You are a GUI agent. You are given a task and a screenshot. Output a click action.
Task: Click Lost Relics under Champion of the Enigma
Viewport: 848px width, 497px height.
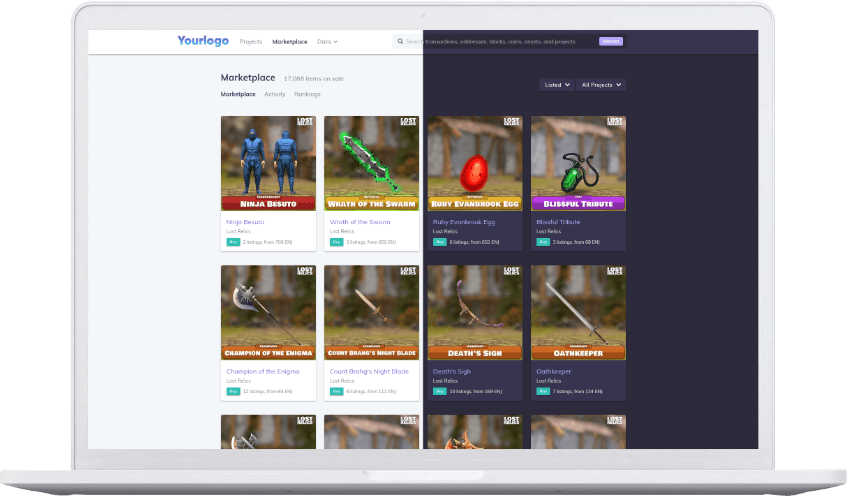point(238,381)
